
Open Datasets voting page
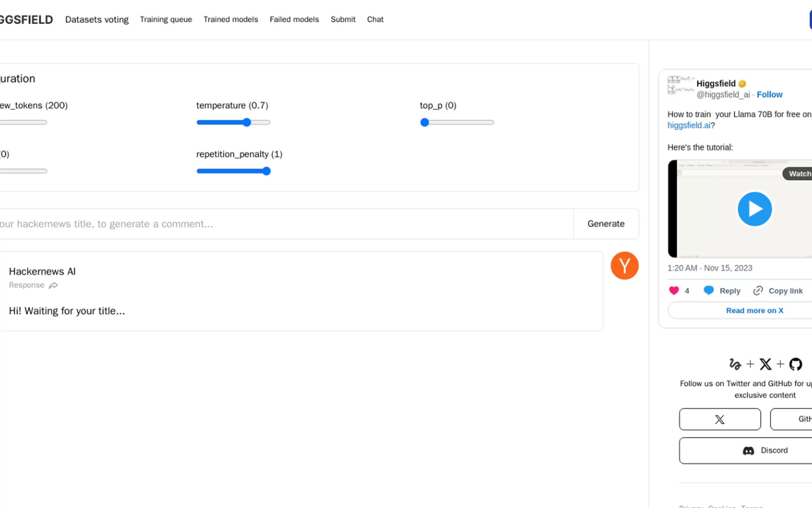coord(97,20)
